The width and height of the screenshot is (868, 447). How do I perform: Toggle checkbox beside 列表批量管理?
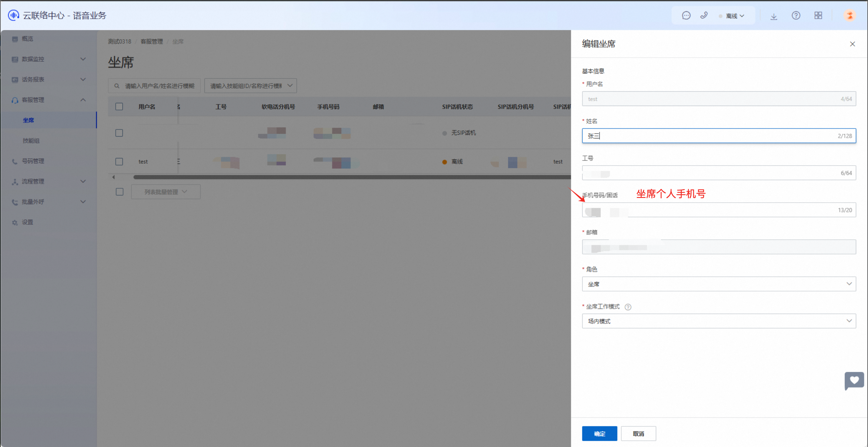(119, 192)
